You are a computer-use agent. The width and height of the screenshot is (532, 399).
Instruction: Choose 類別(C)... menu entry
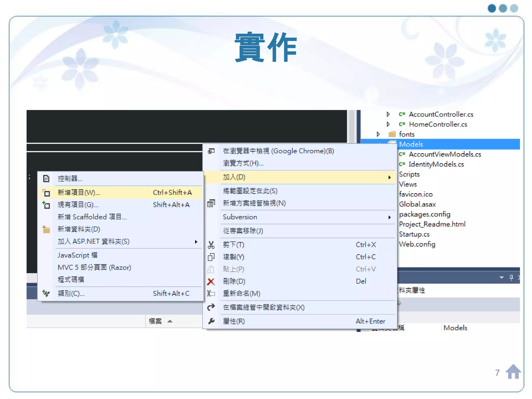pyautogui.click(x=121, y=294)
